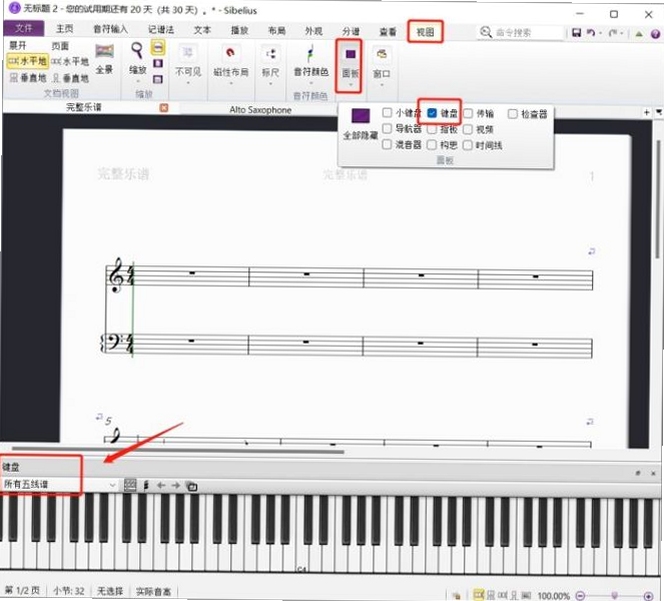The height and width of the screenshot is (601, 664).
Task: Click the status bar zoom slider
Action: pyautogui.click(x=614, y=595)
